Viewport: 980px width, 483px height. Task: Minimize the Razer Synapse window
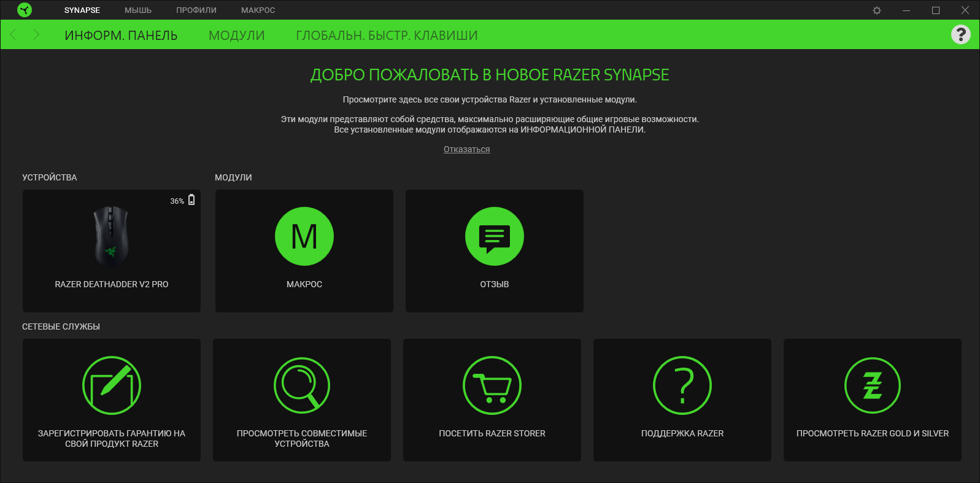906,10
